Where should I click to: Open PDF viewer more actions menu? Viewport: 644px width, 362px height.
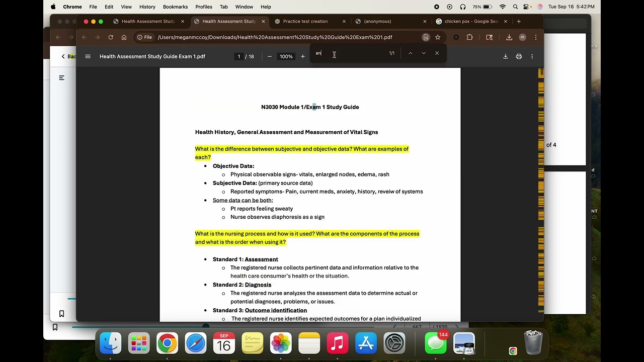[x=532, y=56]
